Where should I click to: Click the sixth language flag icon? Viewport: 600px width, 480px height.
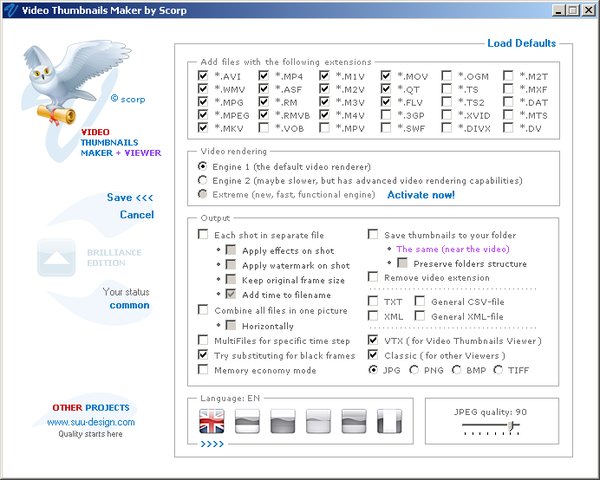click(x=390, y=421)
